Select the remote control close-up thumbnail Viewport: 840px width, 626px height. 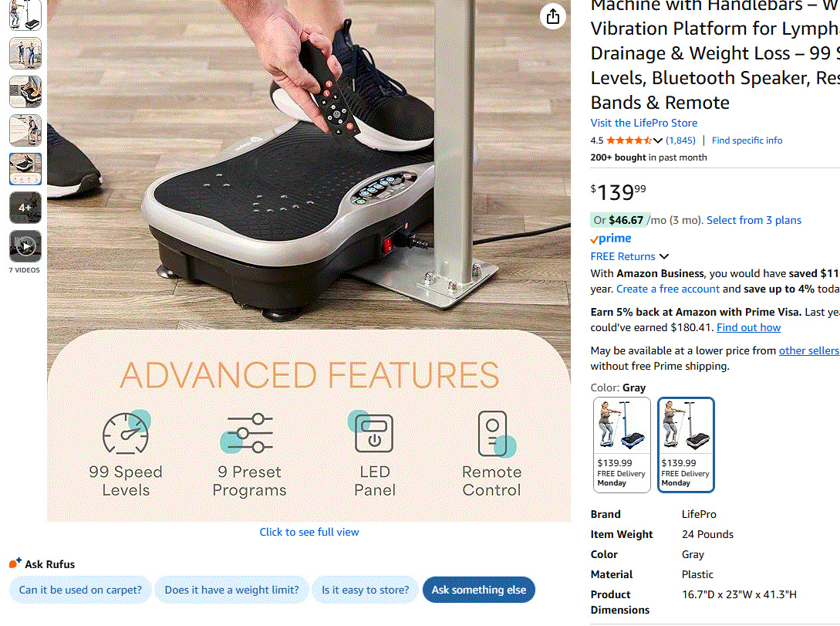25,169
